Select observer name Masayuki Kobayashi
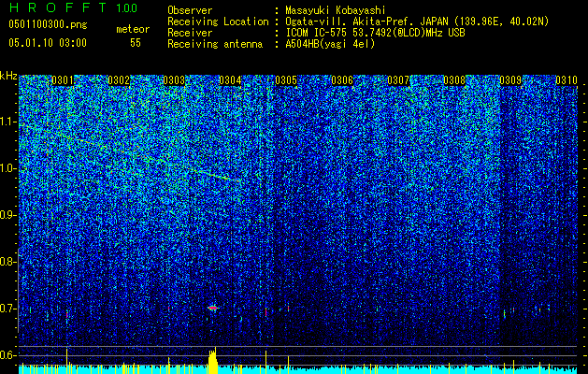 point(336,10)
